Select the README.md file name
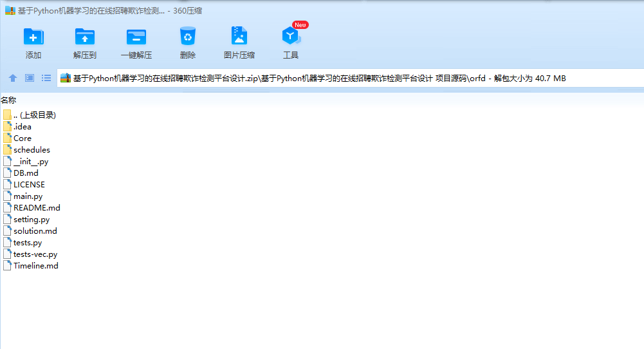This screenshot has width=644, height=349. [x=37, y=207]
